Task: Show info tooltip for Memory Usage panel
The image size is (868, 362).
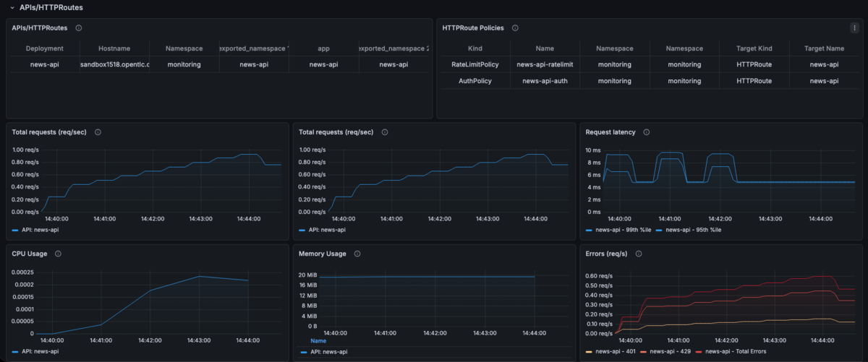Action: pyautogui.click(x=357, y=254)
